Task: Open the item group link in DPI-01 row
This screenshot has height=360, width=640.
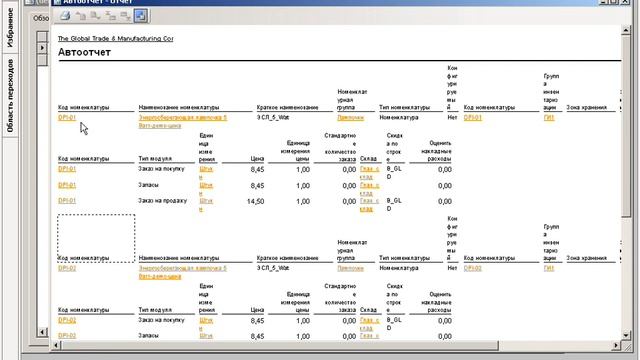Action: (x=350, y=118)
